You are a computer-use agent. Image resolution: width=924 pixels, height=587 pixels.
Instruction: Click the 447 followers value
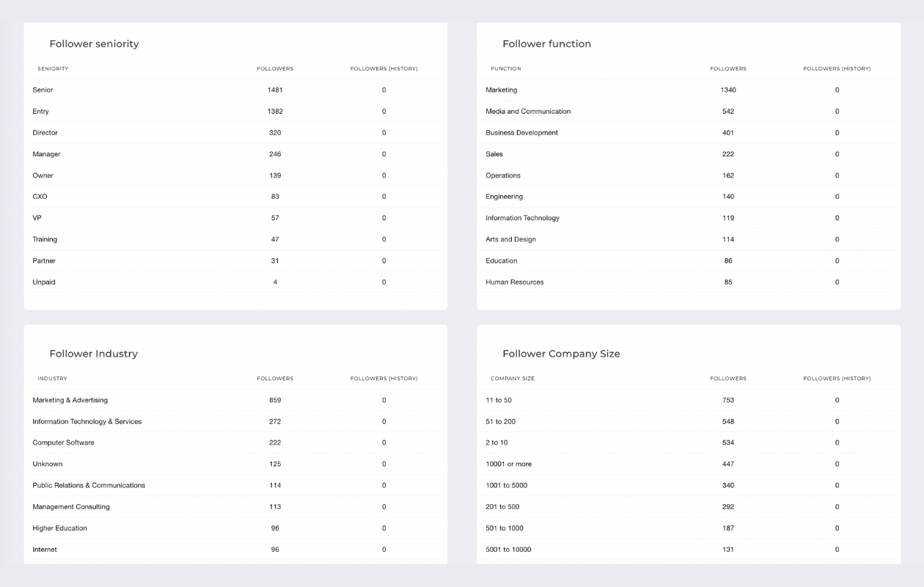728,464
